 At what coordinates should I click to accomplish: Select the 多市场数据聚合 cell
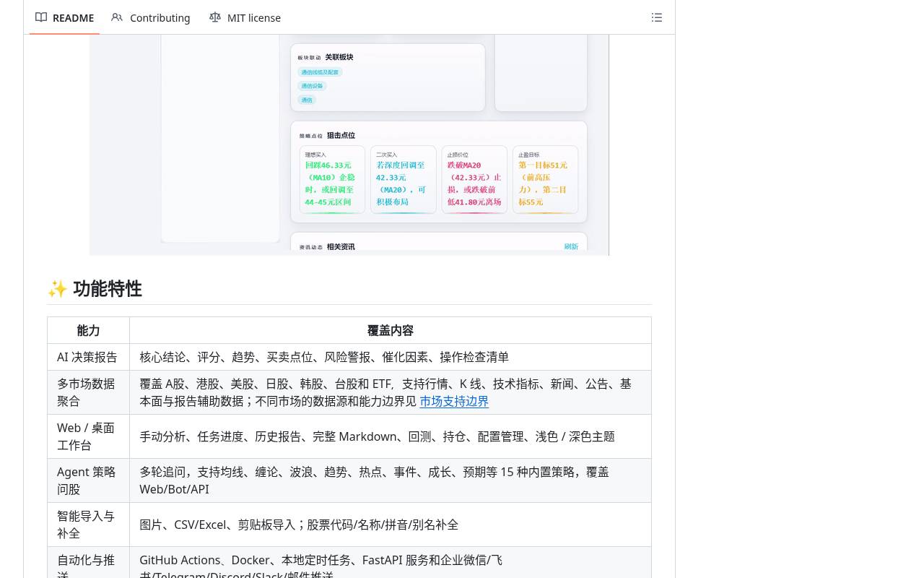pos(88,392)
